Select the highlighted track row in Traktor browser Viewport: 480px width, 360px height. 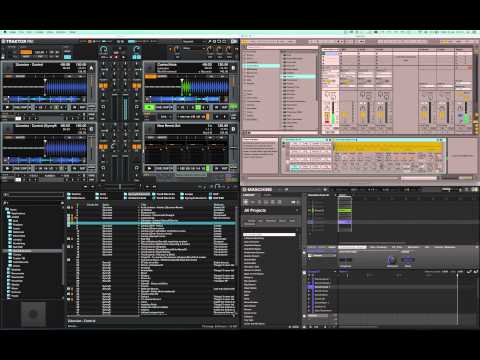[x=152, y=223]
